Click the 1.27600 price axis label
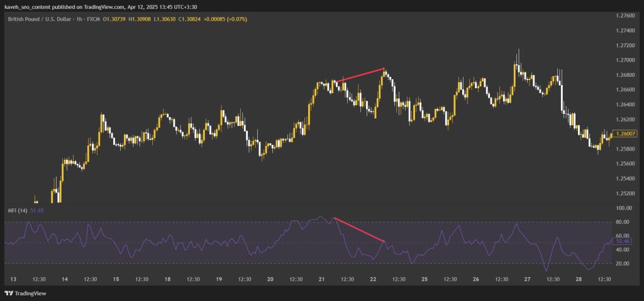Viewport: 644px width, 301px height. click(x=625, y=16)
